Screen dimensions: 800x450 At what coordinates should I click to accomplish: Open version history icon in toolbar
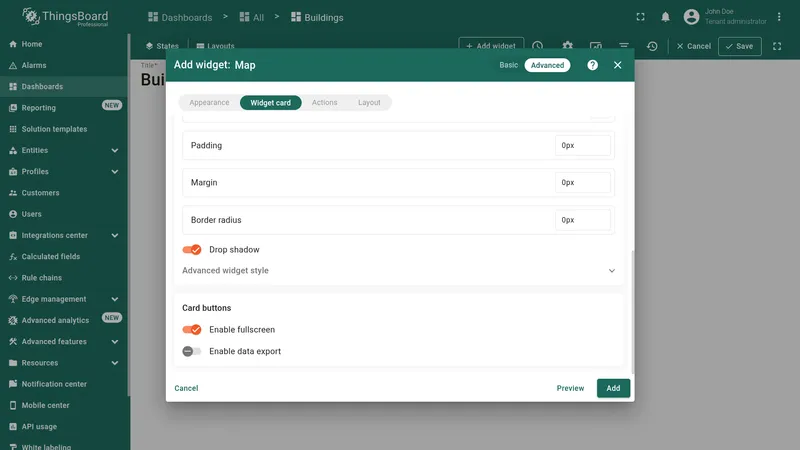tap(652, 46)
